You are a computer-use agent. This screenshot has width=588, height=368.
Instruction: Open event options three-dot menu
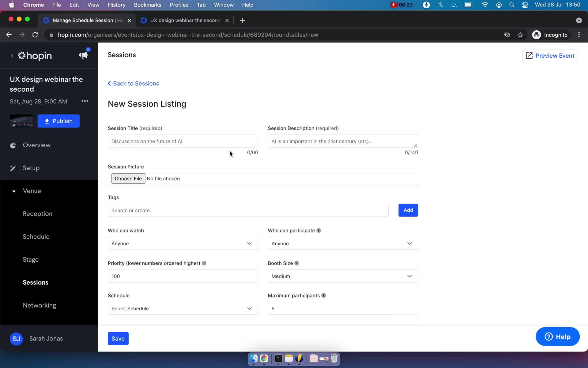pyautogui.click(x=85, y=101)
